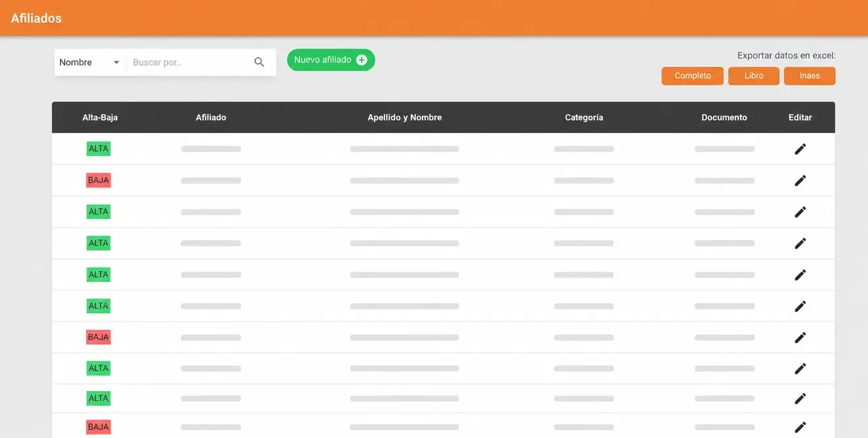Click the Afiliado column header

(x=211, y=117)
